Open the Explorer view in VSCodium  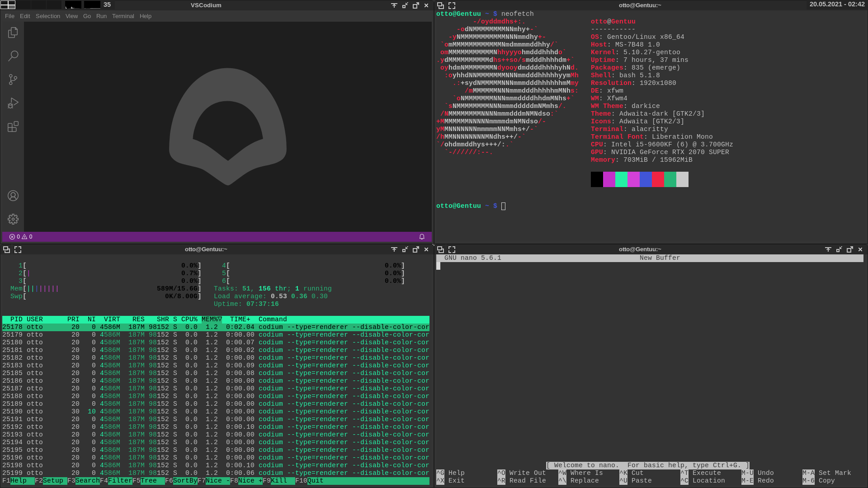13,33
